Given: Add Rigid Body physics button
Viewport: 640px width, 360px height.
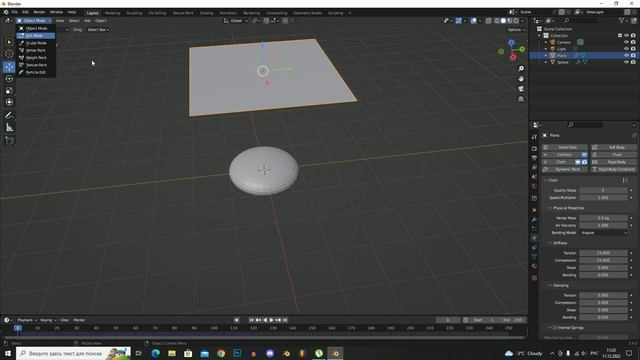Looking at the screenshot, I should click(x=613, y=162).
